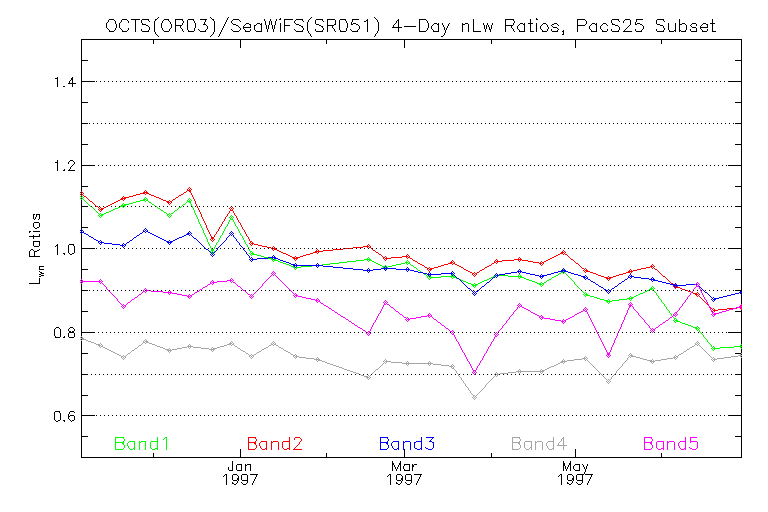Click the '0.6' y-axis tick label

click(65, 416)
